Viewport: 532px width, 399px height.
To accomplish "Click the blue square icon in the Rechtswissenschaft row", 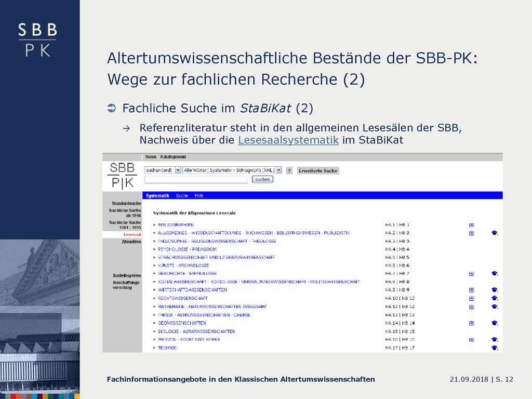I will coord(472,299).
